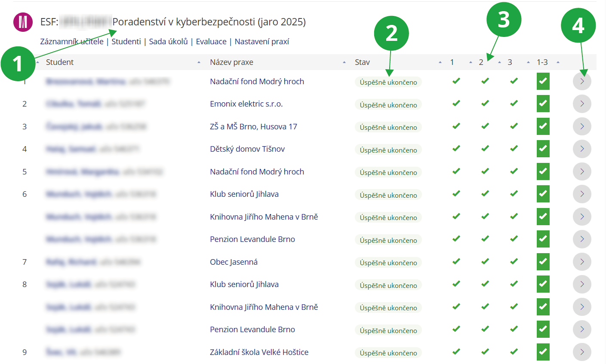Screen dimensions: 606x364
Task: Open Záznamník učitele menu link
Action: [x=72, y=42]
